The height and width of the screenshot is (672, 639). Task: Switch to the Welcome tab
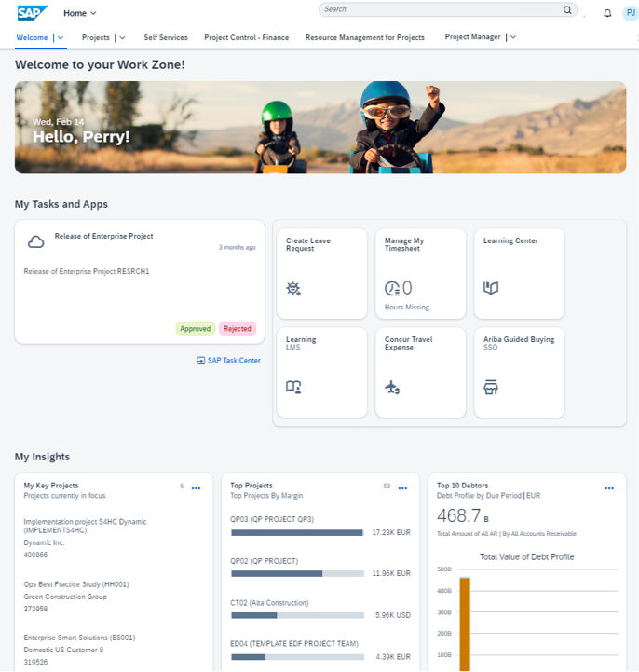(32, 37)
